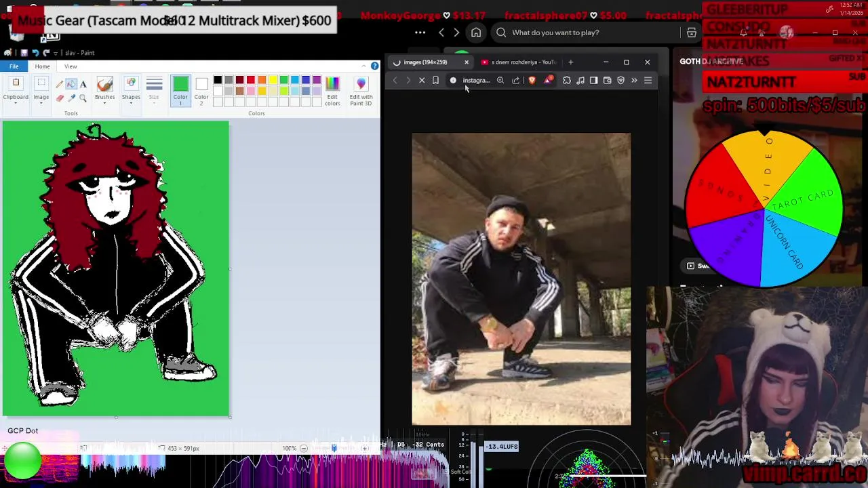The height and width of the screenshot is (488, 868).
Task: Go forward using Spotify forward arrow
Action: (x=456, y=33)
